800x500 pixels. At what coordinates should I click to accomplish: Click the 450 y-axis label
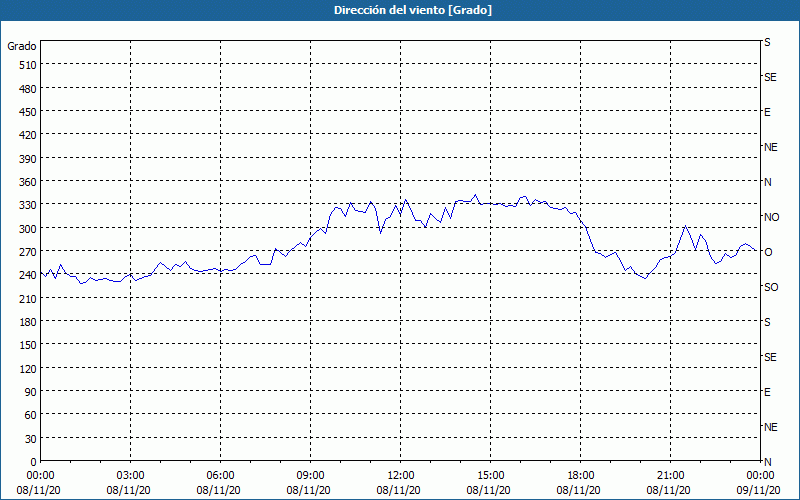click(x=28, y=112)
